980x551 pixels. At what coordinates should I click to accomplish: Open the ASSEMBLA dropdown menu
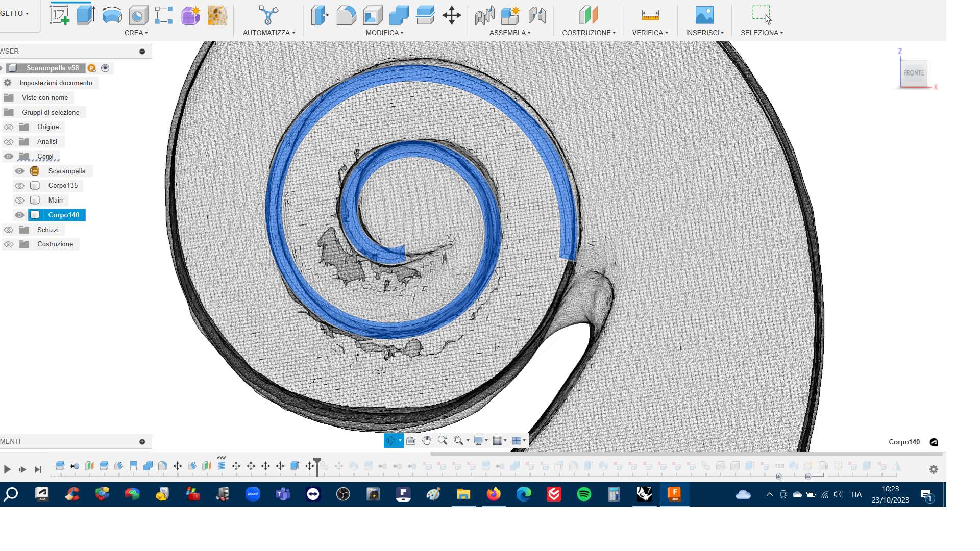(510, 33)
